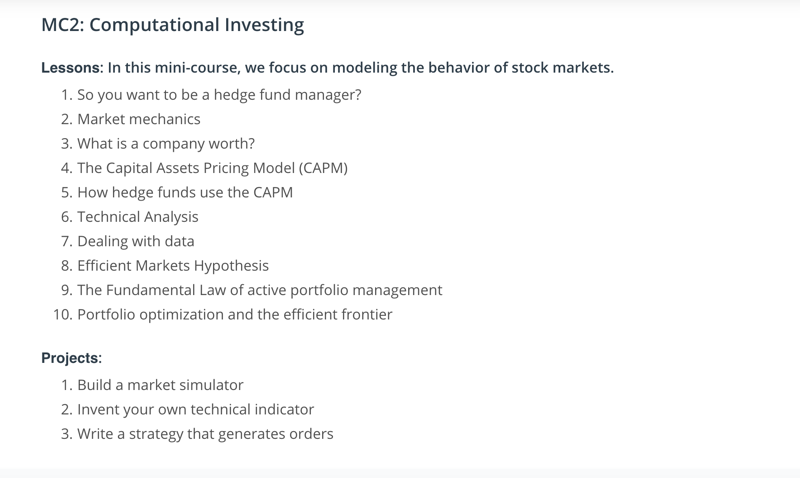Open the Efficient Markets Hypothesis lesson
The width and height of the screenshot is (800, 478).
(x=173, y=266)
